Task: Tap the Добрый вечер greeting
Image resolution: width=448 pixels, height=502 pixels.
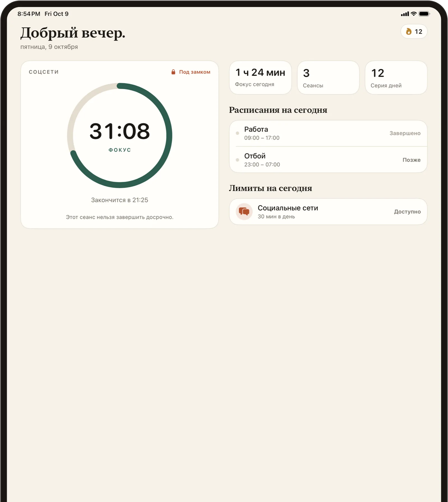Action: pyautogui.click(x=73, y=33)
